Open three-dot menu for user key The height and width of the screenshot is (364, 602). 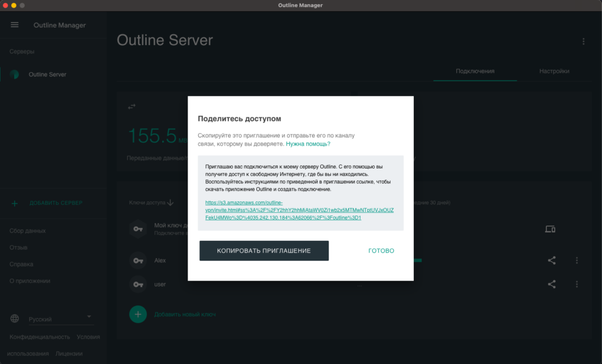pos(577,284)
